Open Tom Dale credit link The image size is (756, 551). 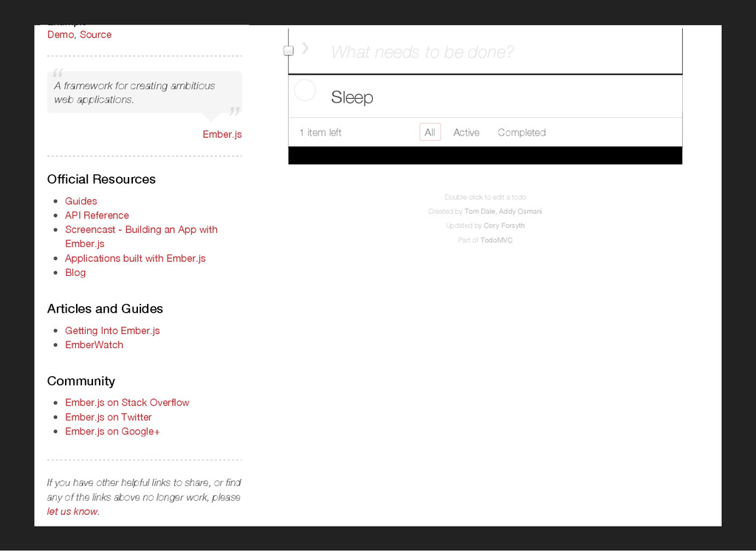[x=480, y=212]
